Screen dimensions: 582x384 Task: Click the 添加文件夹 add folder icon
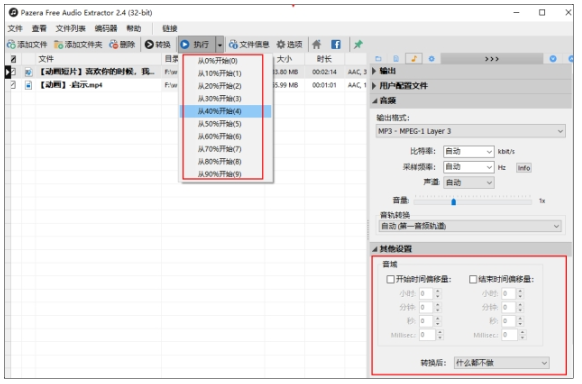point(59,45)
